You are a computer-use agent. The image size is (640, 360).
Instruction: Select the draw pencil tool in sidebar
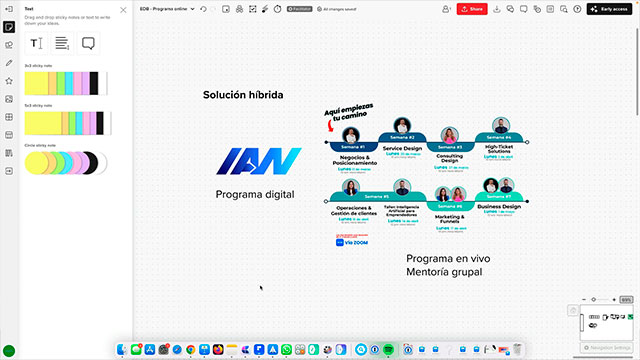(9, 63)
